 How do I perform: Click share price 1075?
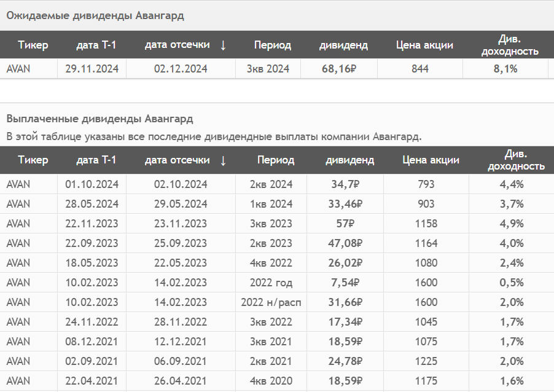[x=426, y=342]
